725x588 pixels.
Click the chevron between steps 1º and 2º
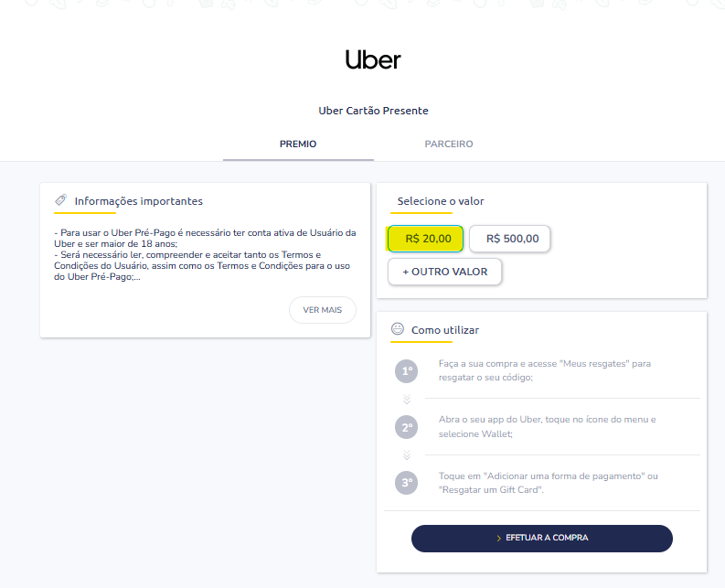(x=406, y=400)
